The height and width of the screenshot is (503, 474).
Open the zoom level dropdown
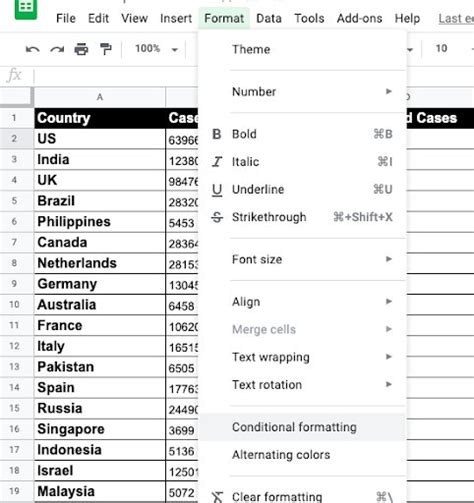point(156,49)
